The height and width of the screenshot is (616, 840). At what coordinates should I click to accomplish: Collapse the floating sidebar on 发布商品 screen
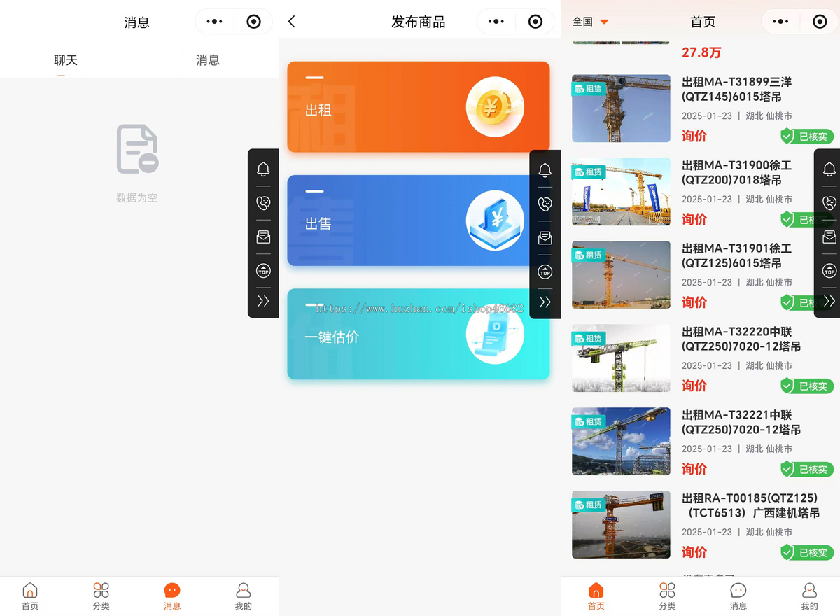545,302
